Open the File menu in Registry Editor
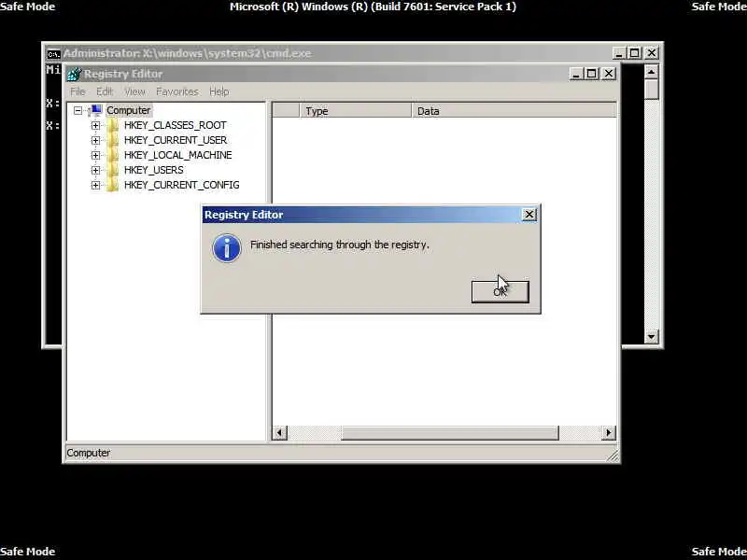 tap(78, 91)
